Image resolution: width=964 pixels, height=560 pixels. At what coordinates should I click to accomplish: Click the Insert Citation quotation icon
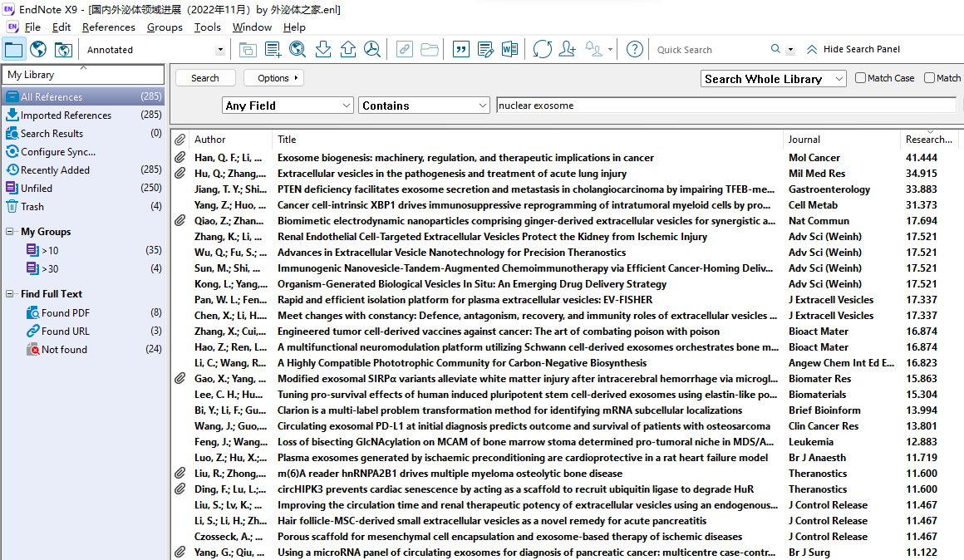(460, 49)
